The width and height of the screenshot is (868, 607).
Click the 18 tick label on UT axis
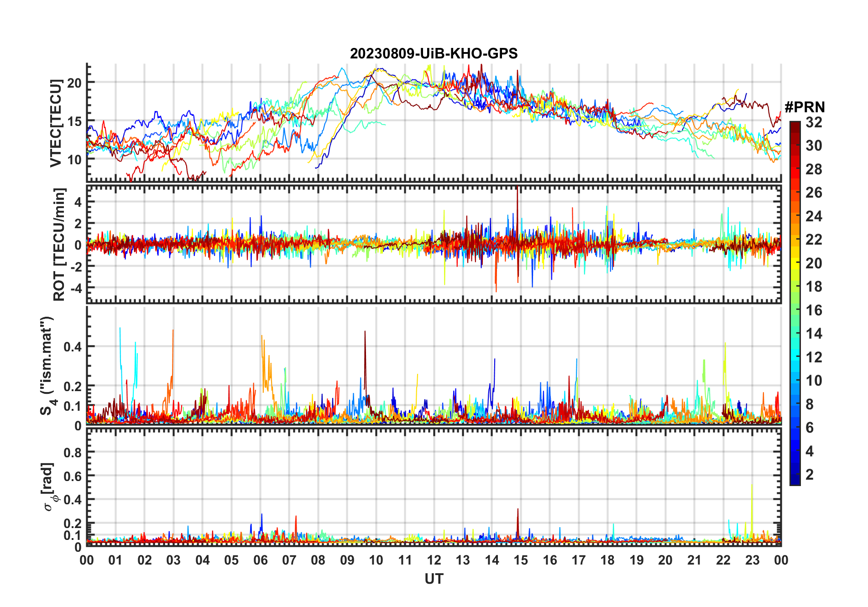click(607, 560)
